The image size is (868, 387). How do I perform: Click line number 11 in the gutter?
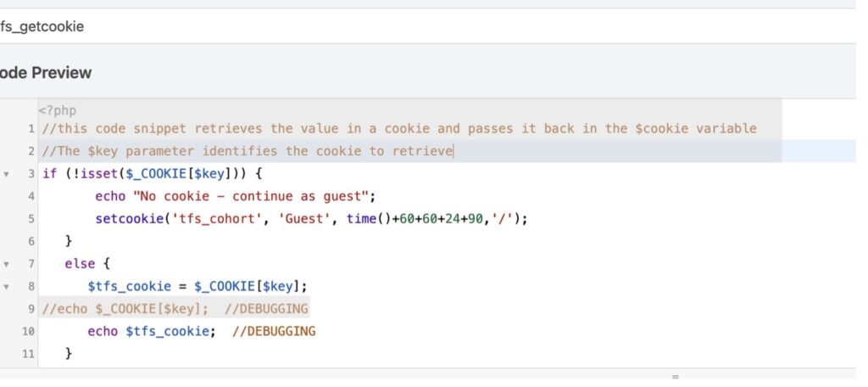pos(29,353)
